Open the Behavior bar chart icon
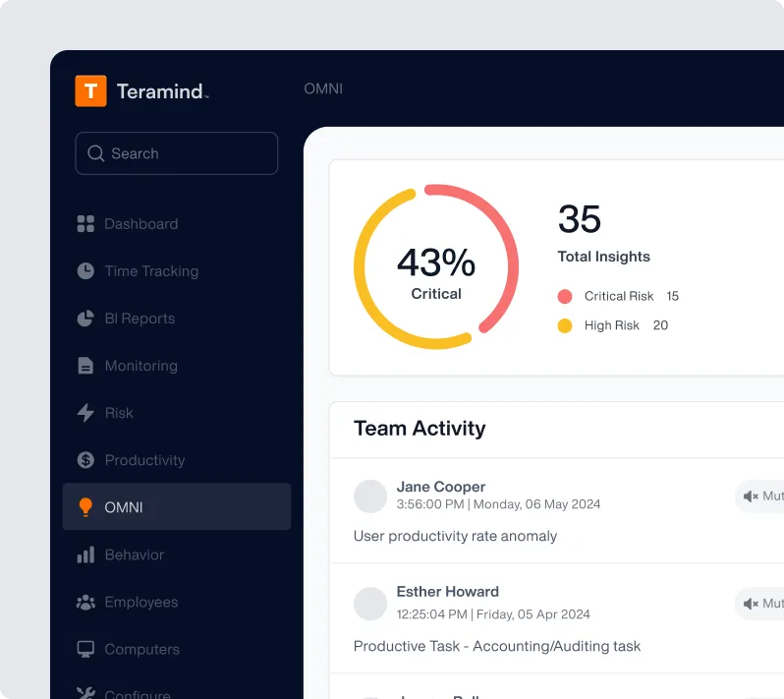Screen dimensions: 784x699 pos(85,554)
